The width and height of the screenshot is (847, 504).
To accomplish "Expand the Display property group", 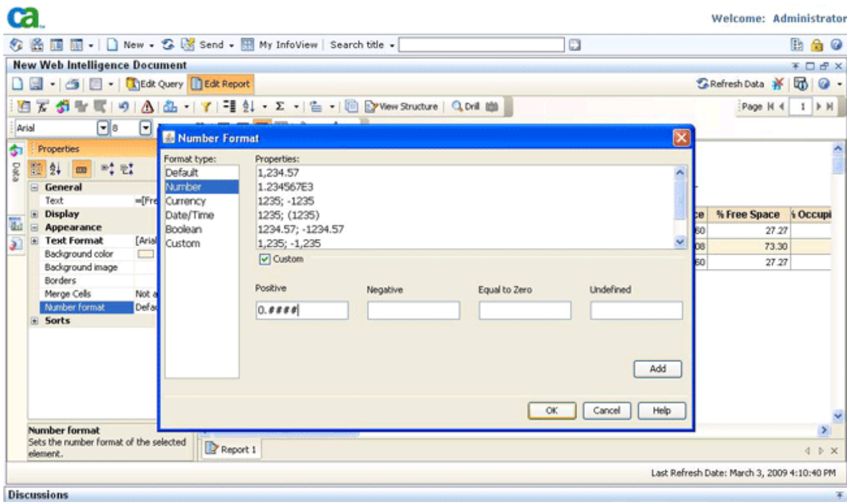I will 36,214.
